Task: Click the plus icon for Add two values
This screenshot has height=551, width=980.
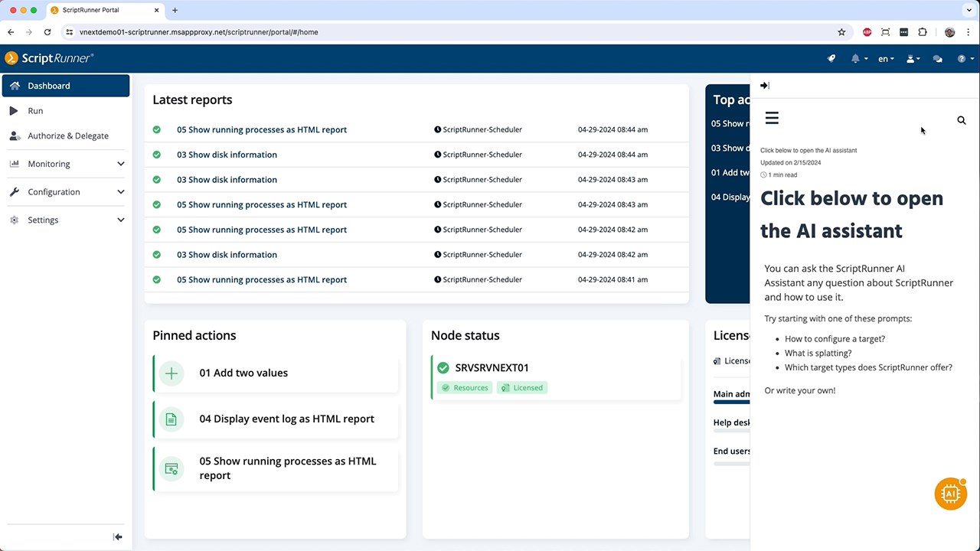Action: (171, 373)
